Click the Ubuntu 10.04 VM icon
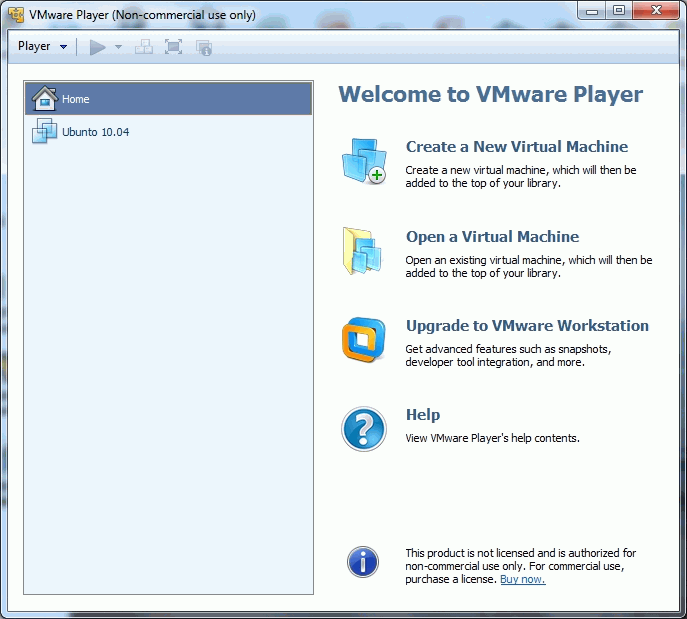Screen dimensions: 687x619 click(x=44, y=131)
